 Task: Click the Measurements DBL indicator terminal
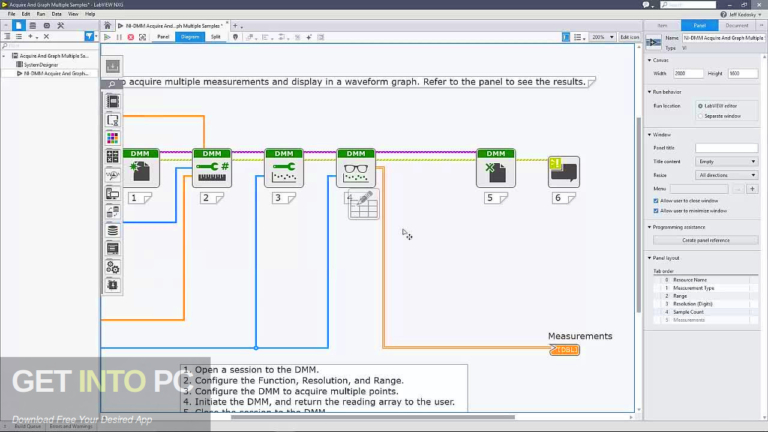coord(564,350)
